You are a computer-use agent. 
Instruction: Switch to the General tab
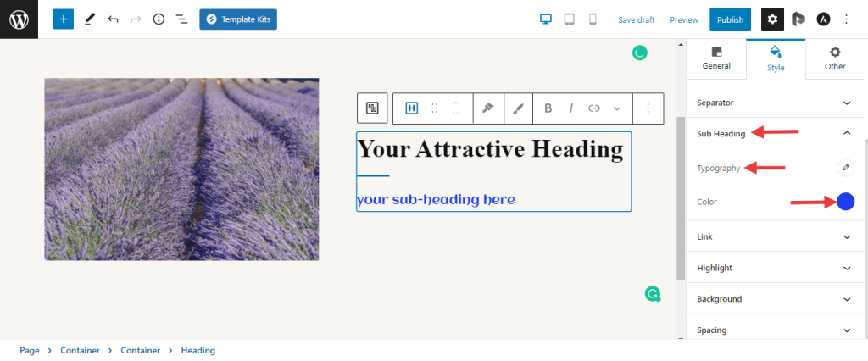[x=716, y=58]
